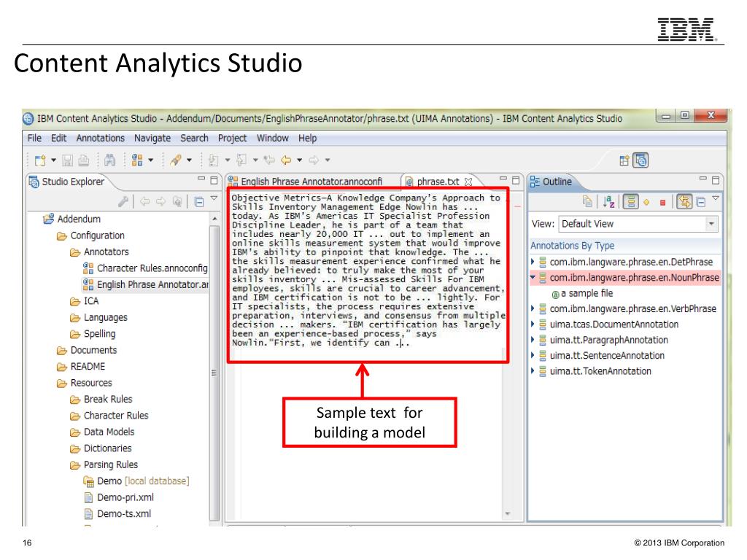747x560 pixels.
Task: Select the Studio Explorer view tab
Action: point(66,182)
